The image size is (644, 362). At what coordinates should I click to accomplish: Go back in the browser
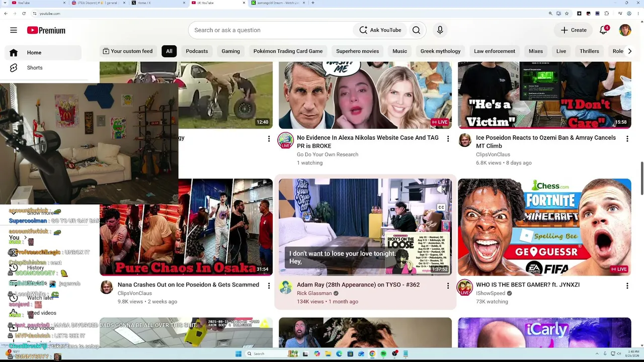point(6,14)
